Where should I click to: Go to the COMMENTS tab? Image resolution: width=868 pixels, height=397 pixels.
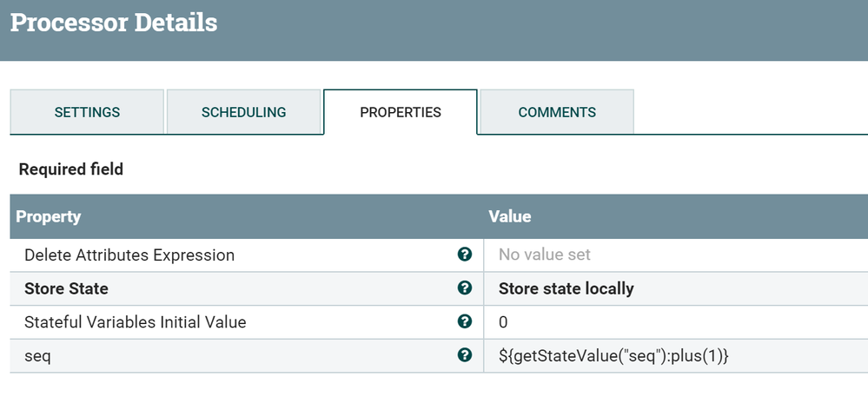(x=557, y=112)
